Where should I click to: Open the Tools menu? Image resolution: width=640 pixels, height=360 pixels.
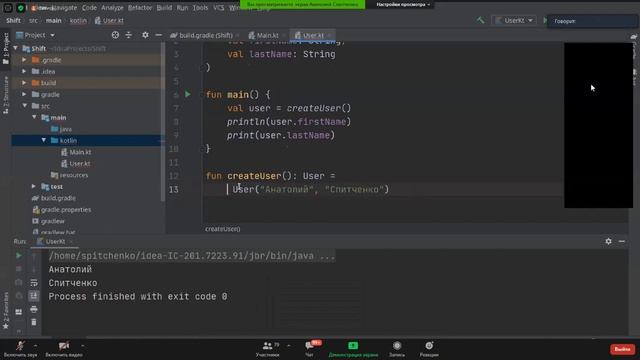pos(200,8)
